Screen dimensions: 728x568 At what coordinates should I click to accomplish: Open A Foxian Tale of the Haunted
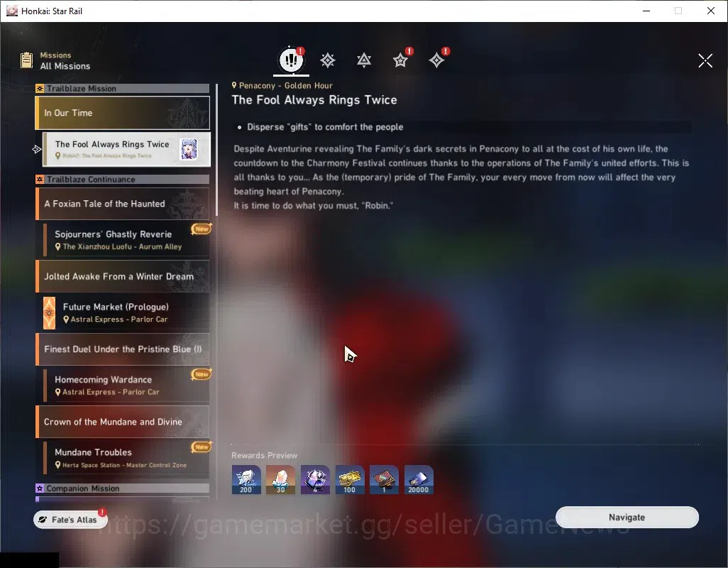(123, 204)
